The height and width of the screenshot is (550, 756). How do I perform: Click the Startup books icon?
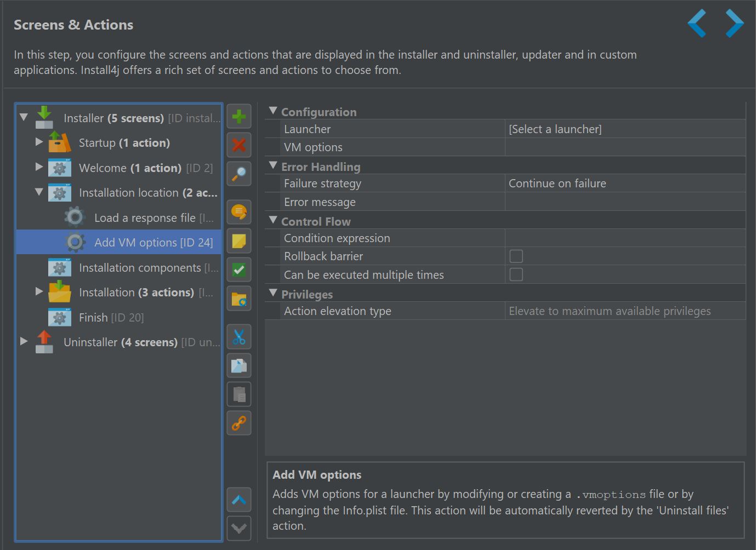click(x=59, y=142)
